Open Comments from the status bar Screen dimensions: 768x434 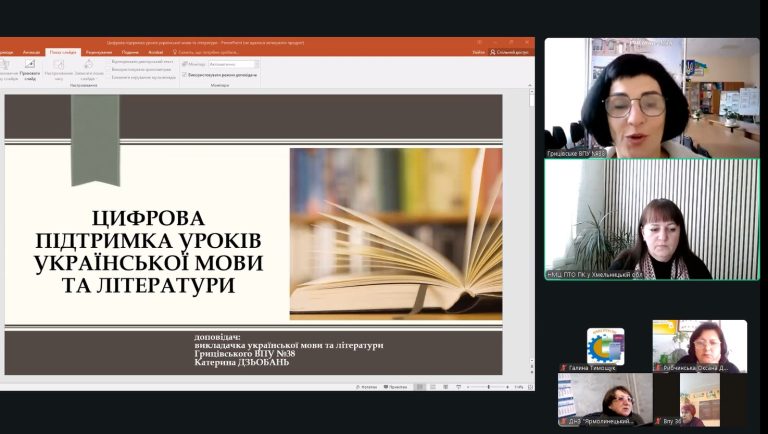tap(396, 387)
